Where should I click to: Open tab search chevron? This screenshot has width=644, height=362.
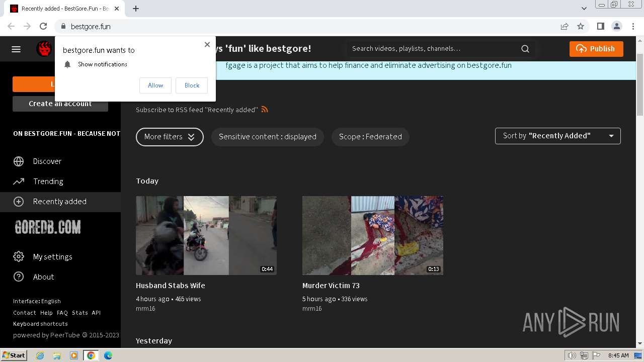pos(584,9)
